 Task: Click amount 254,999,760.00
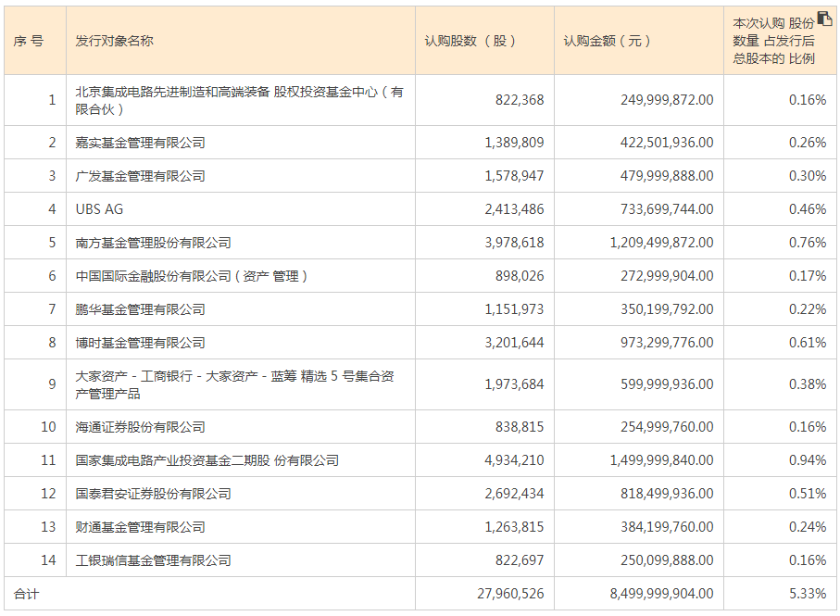click(x=667, y=427)
